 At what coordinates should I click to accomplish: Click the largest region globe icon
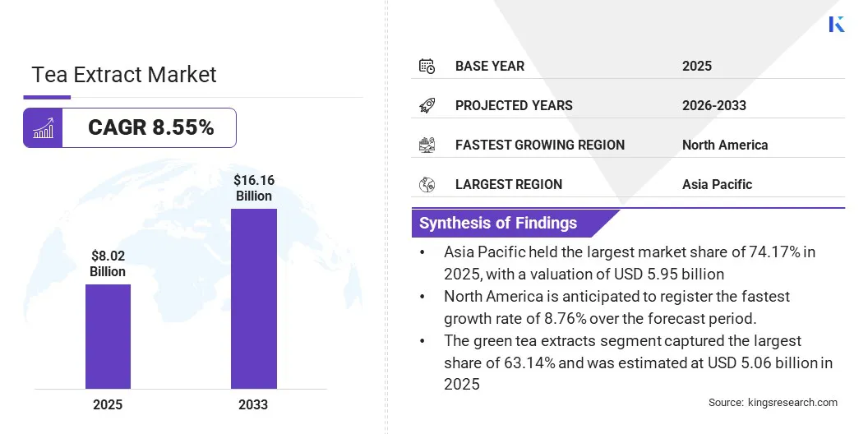coord(427,184)
